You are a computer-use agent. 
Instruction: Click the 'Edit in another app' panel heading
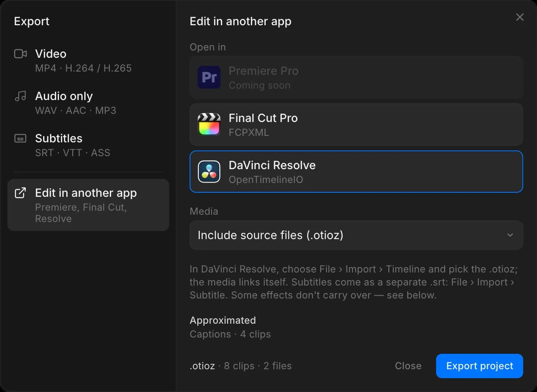tap(240, 21)
